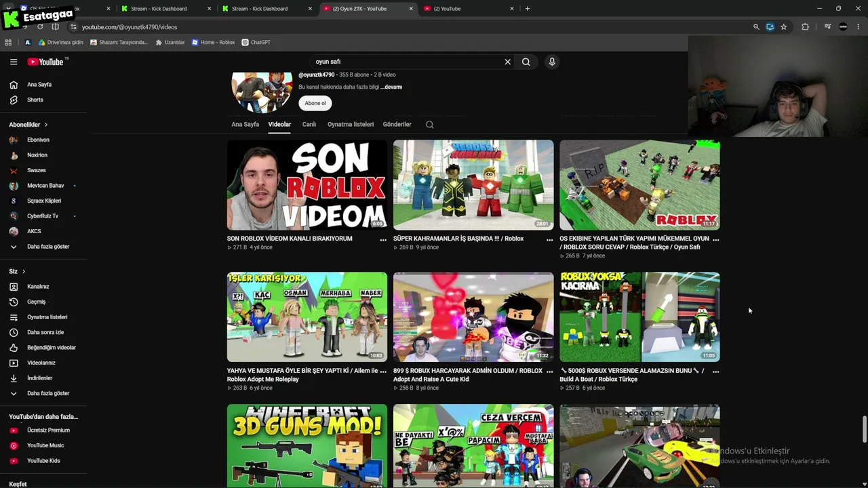Expand the Abonelikler section
This screenshot has height=488, width=868.
[x=28, y=125]
